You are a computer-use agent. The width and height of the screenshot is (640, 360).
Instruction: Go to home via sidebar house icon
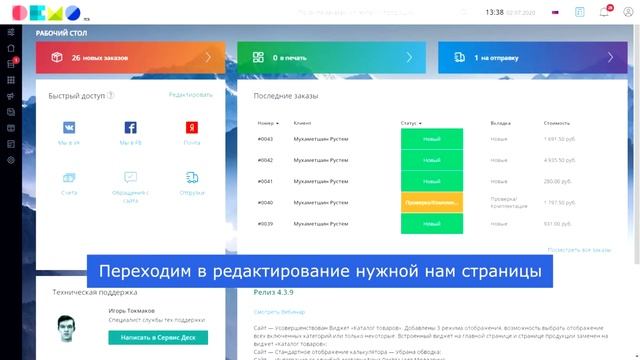[11, 48]
